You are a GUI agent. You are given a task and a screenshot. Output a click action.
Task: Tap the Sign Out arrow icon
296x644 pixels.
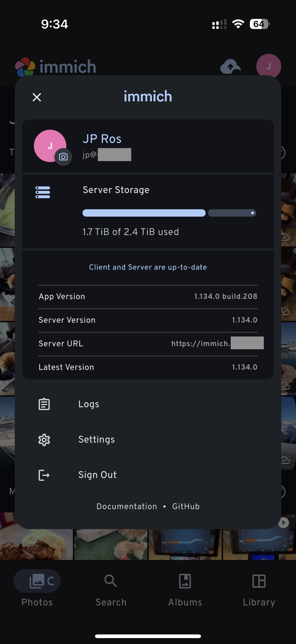click(44, 475)
